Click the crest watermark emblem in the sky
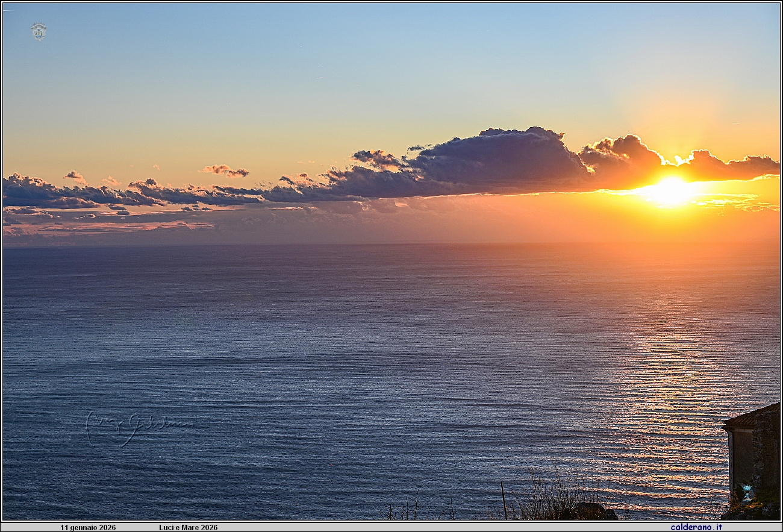 (x=39, y=31)
